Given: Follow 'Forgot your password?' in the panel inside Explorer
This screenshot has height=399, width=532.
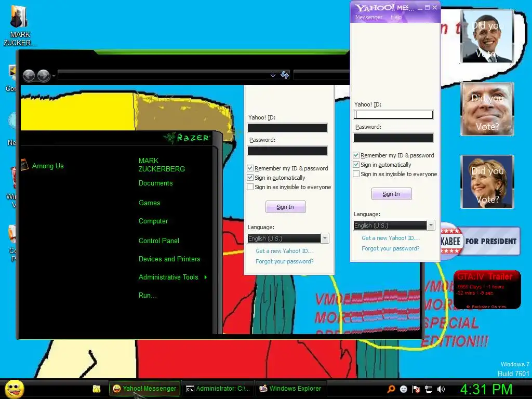Looking at the screenshot, I should click(x=285, y=261).
